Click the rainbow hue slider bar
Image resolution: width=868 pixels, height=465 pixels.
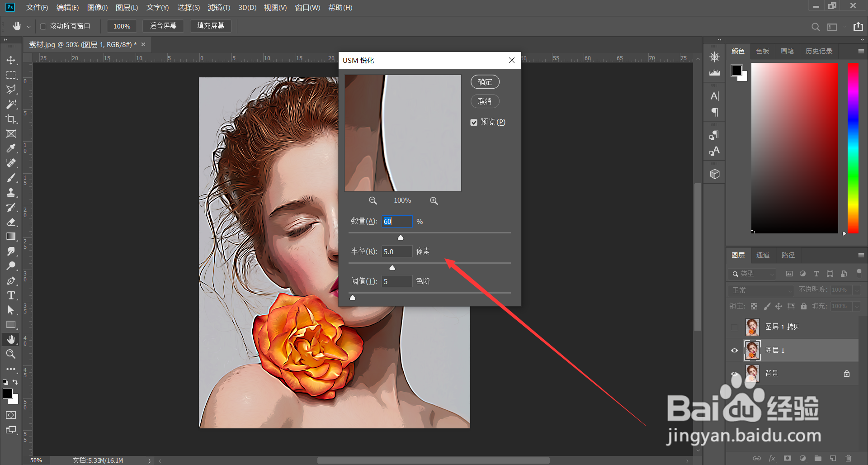click(x=853, y=148)
